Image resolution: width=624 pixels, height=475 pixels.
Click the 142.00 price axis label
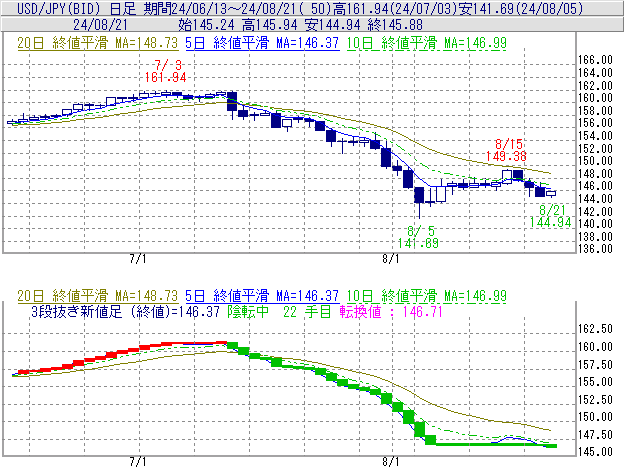[595, 211]
